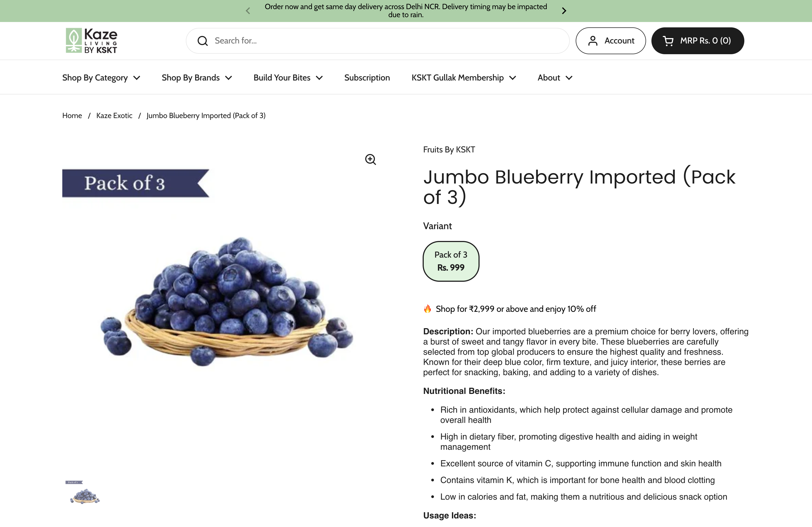Click the Account user icon
This screenshot has height=527, width=812.
click(593, 41)
